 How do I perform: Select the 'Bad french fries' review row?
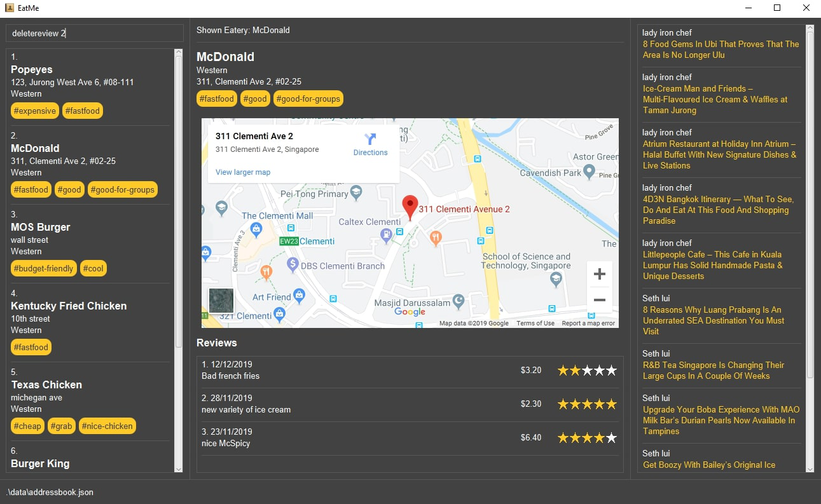410,371
